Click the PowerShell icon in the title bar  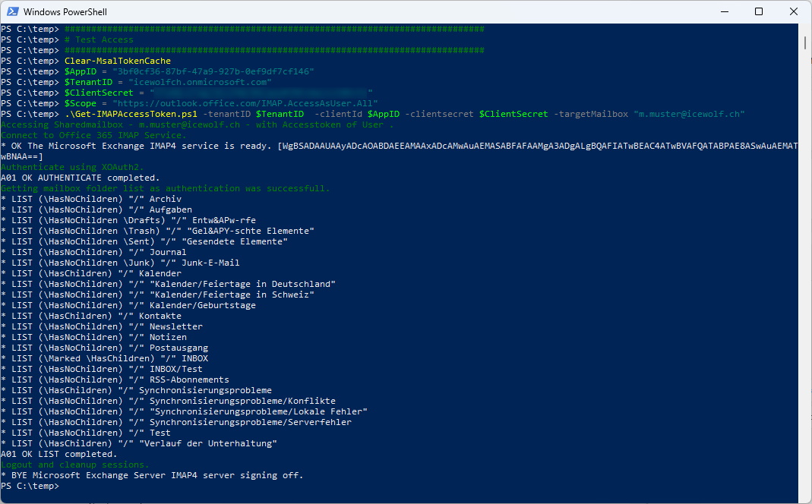coord(12,11)
